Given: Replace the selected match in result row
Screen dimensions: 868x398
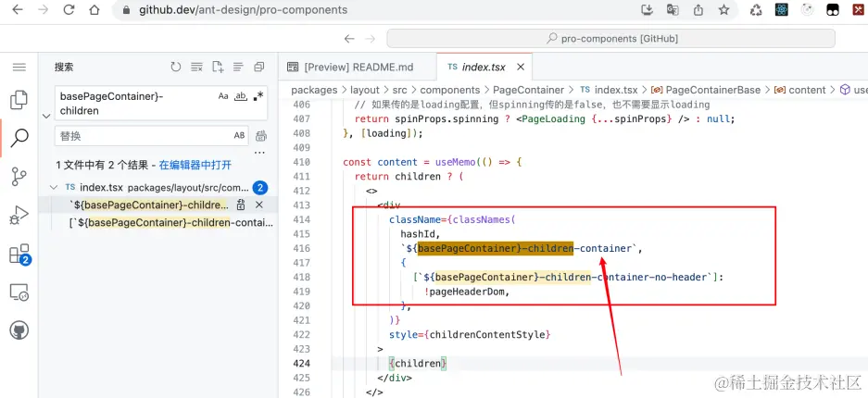Looking at the screenshot, I should [241, 205].
